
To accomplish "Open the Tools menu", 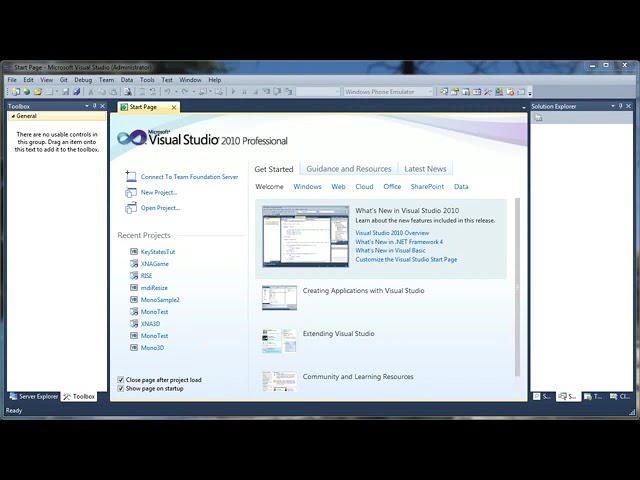I will (147, 80).
